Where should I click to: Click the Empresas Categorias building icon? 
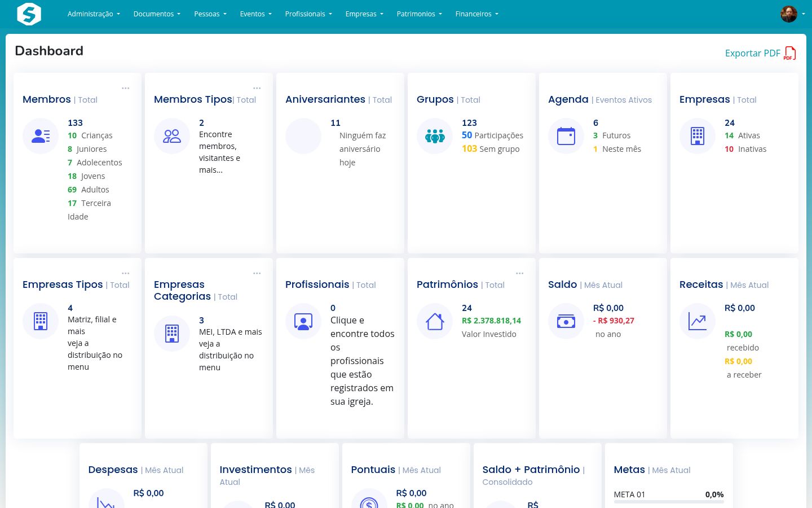click(172, 334)
